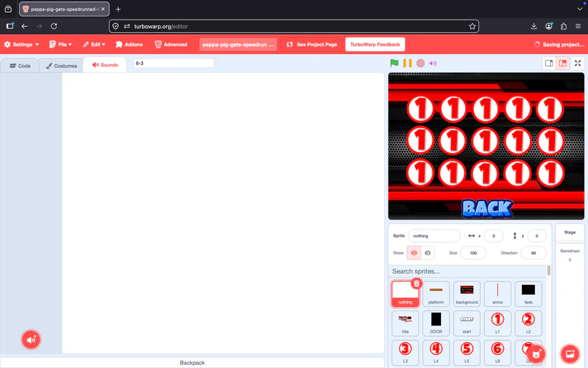Select the 'DOOR' sprite

[x=436, y=324]
